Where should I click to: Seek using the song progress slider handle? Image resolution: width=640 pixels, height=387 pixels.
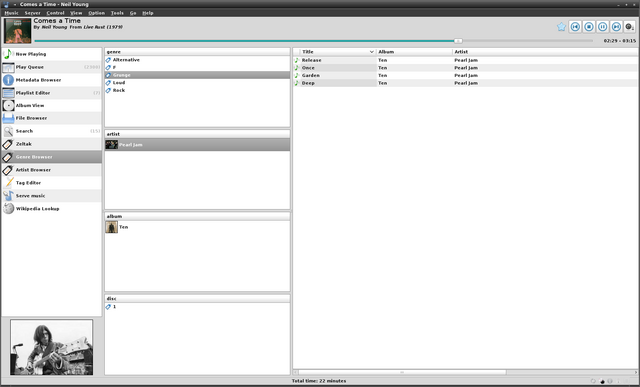[x=458, y=41]
